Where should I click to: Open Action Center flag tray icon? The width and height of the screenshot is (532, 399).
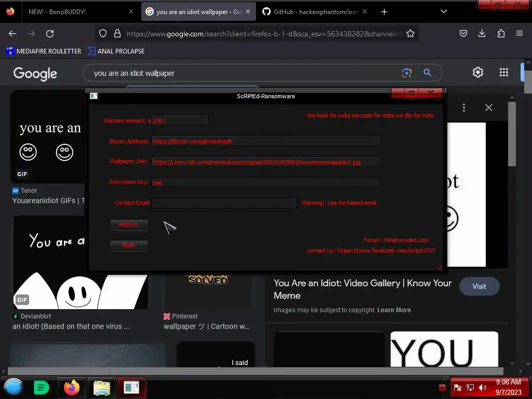(457, 388)
